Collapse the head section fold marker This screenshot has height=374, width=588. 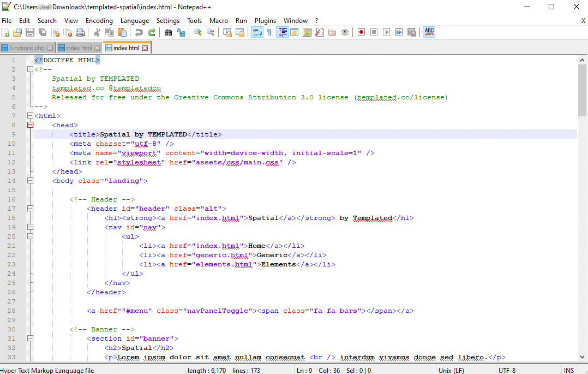click(30, 124)
